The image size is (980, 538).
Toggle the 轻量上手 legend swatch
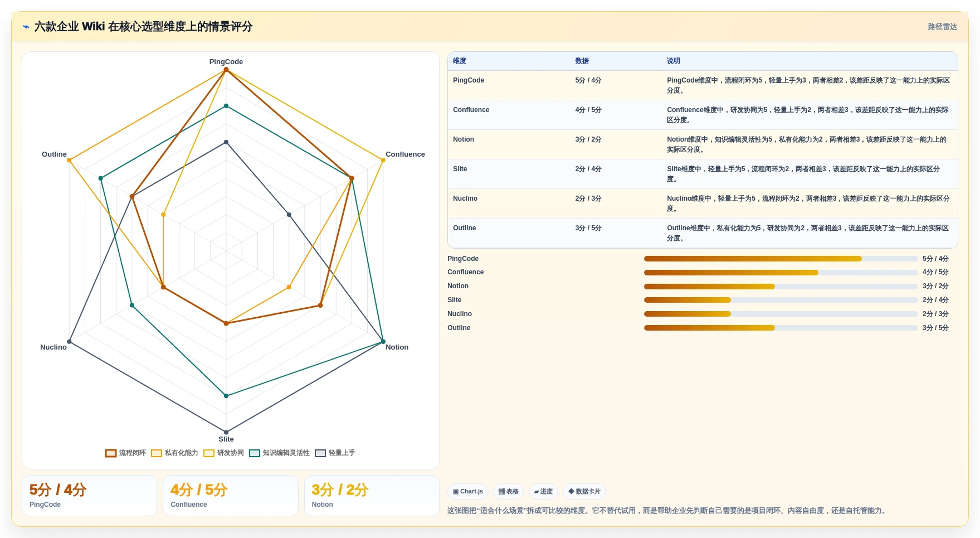[320, 453]
